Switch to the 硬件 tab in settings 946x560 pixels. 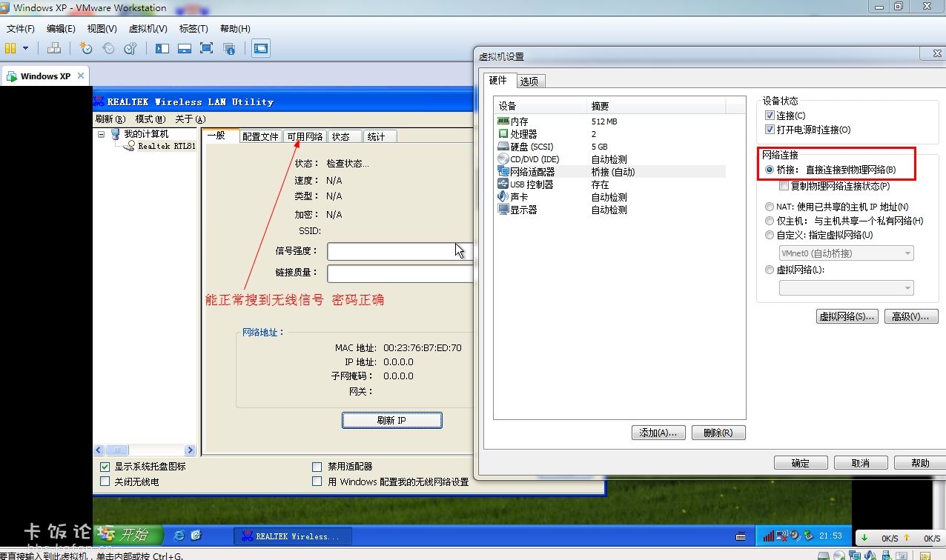498,80
